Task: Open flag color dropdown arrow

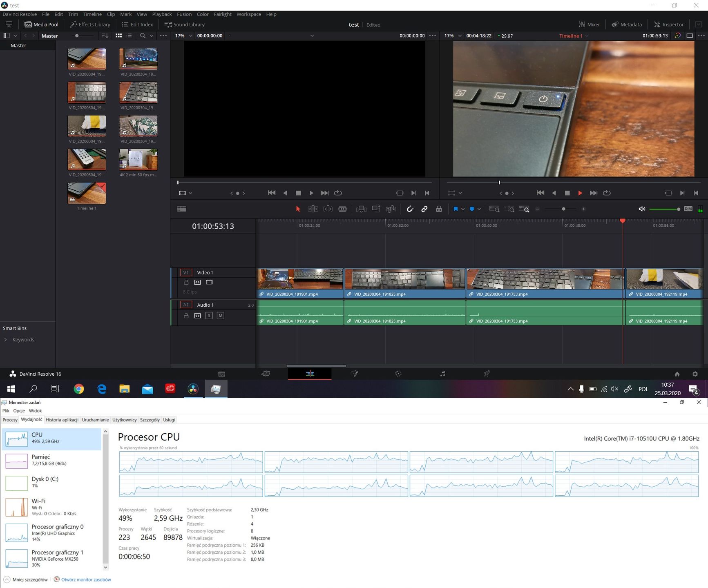Action: 463,209
